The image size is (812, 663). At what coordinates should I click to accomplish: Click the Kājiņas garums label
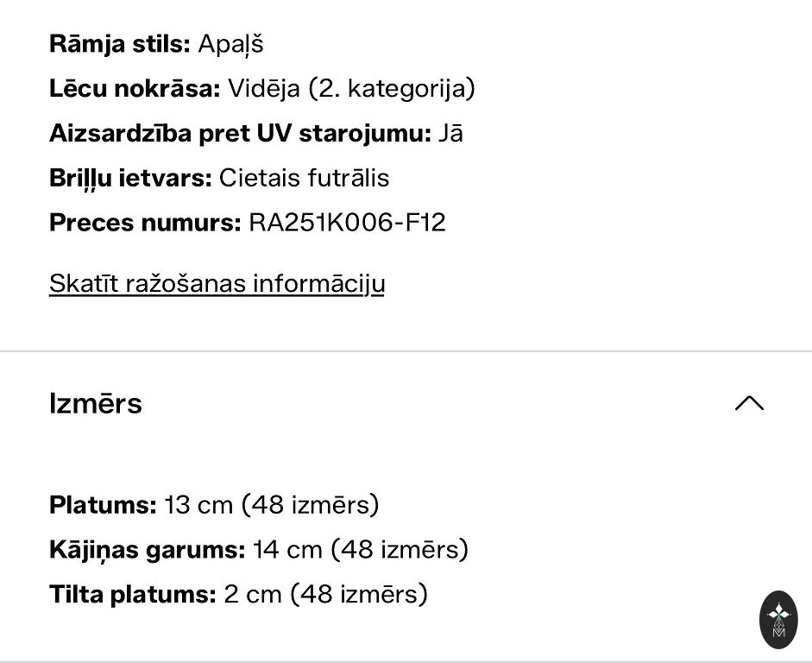click(x=147, y=549)
